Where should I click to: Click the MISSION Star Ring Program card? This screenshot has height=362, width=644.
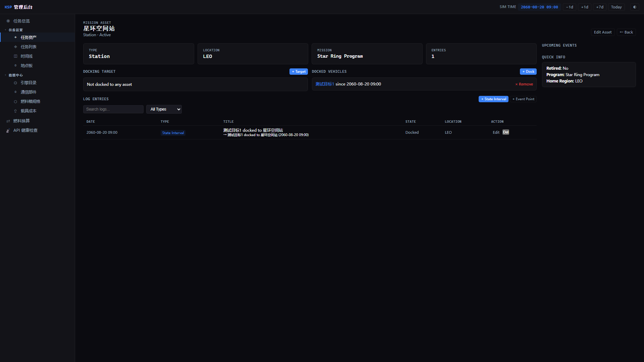click(x=367, y=54)
